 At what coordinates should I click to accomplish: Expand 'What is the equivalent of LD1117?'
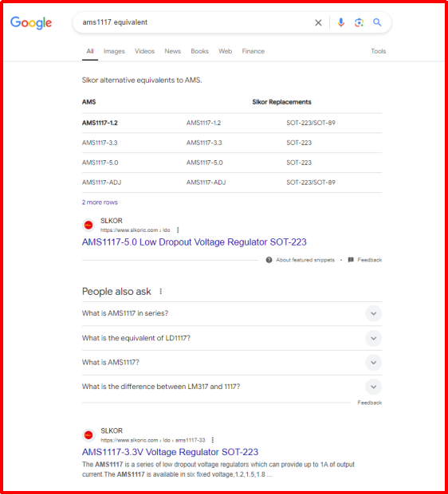pos(232,338)
